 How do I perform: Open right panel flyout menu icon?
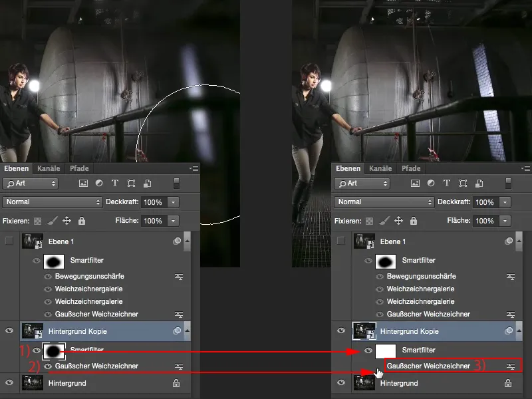(525, 168)
